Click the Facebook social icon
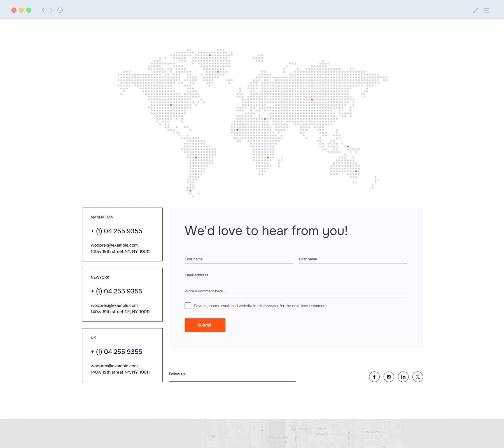Screen dimensions: 504x448 (374, 377)
